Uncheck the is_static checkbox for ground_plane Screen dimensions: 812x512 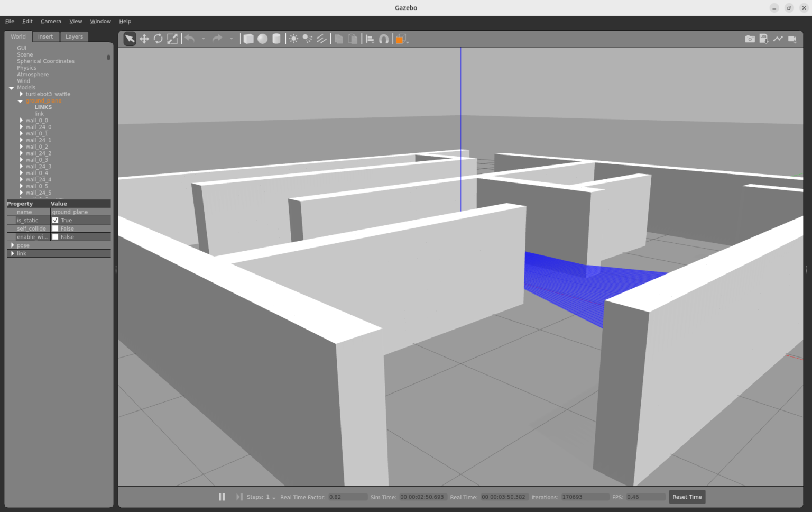56,220
